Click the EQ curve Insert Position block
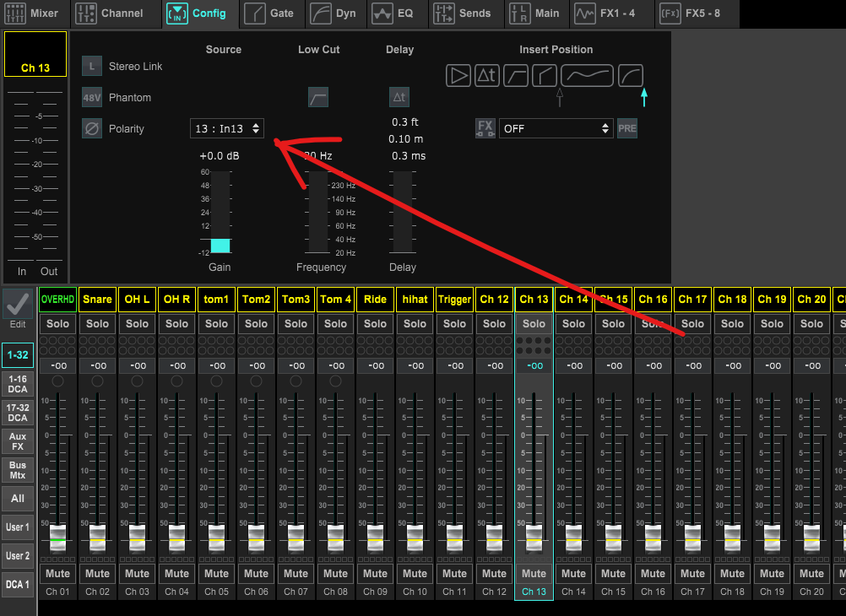The image size is (846, 616). click(587, 76)
